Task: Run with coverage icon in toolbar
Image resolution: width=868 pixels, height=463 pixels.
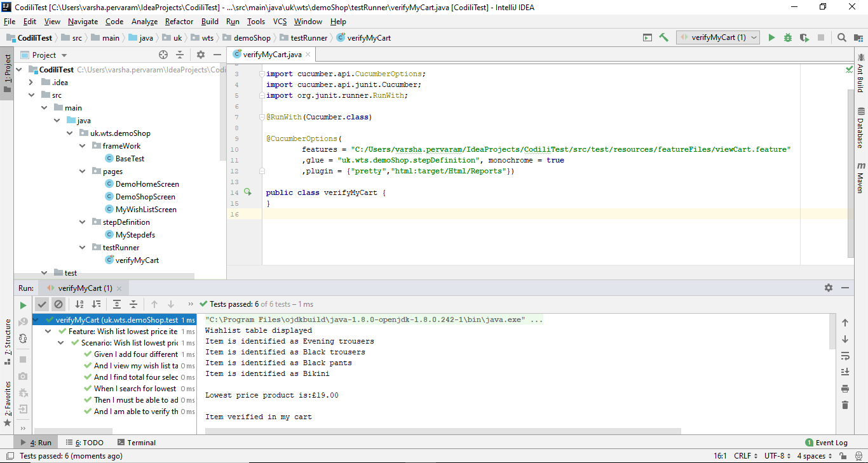Action: click(x=804, y=37)
